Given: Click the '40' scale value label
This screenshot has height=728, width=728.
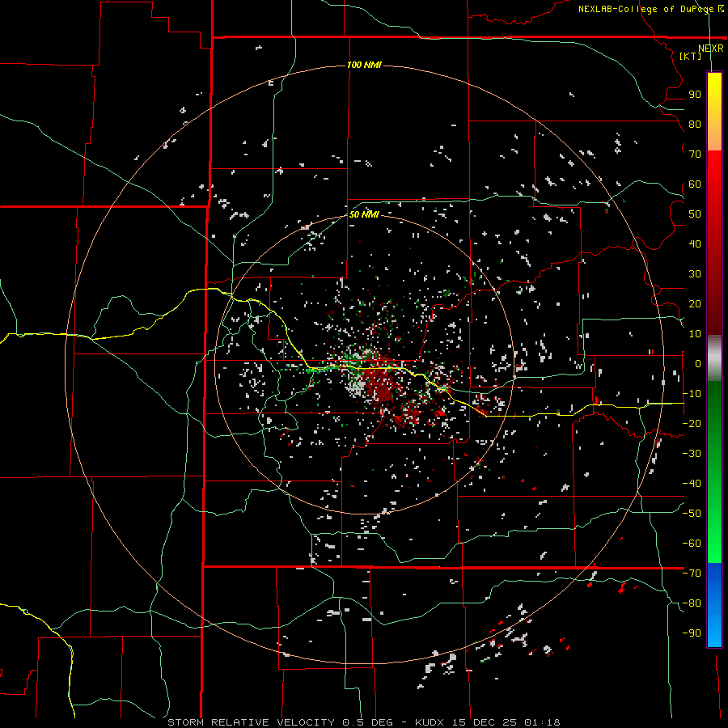Looking at the screenshot, I should click(695, 243).
